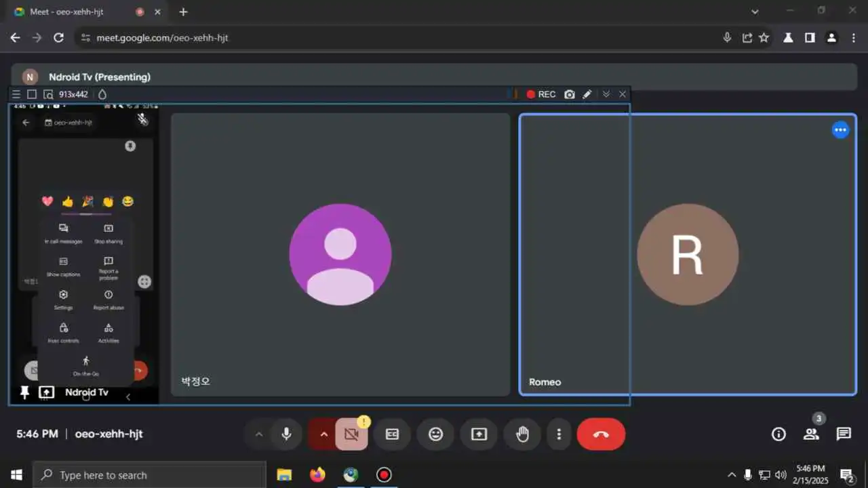Leave the call with red hang-up button
Screen dimensions: 868x488
coord(601,434)
